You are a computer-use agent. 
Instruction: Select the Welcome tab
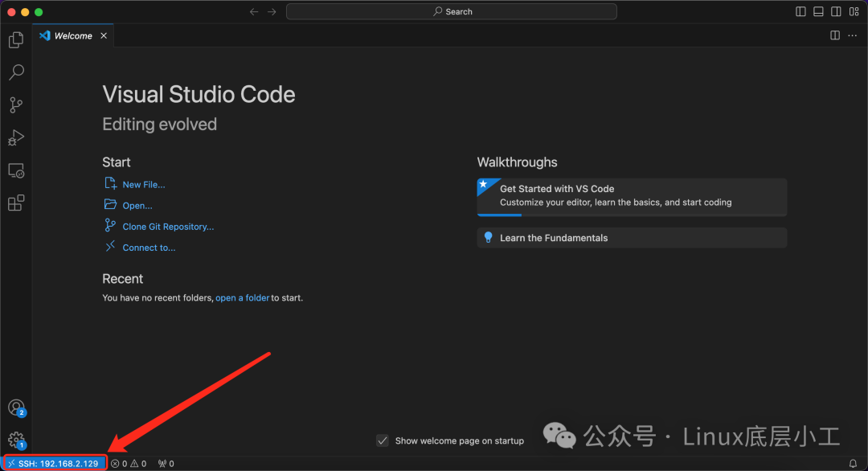coord(72,35)
